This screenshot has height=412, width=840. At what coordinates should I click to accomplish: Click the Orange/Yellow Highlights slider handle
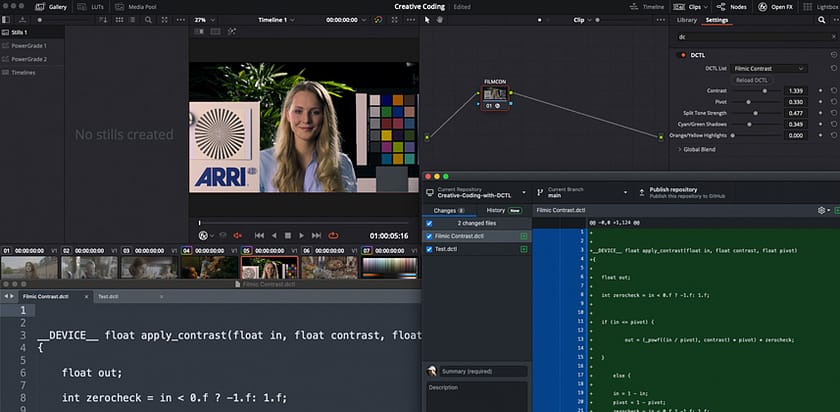732,136
